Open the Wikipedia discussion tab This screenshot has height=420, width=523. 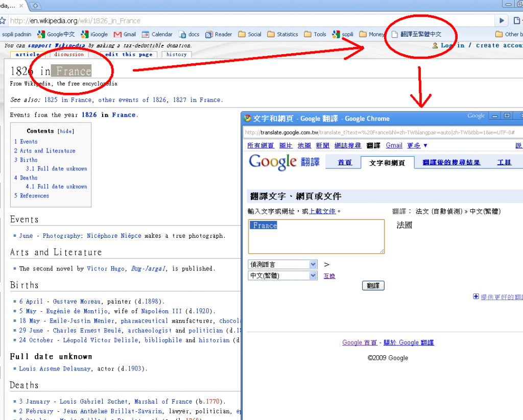[x=69, y=55]
